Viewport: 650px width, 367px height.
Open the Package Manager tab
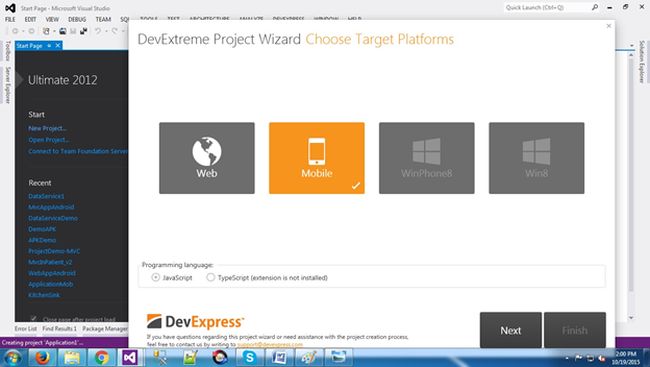[105, 328]
